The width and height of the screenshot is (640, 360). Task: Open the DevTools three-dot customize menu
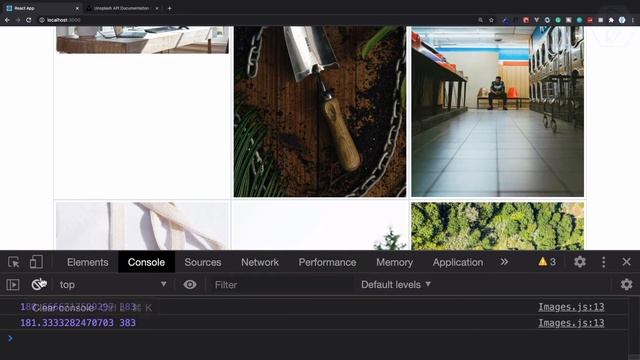[x=604, y=262]
